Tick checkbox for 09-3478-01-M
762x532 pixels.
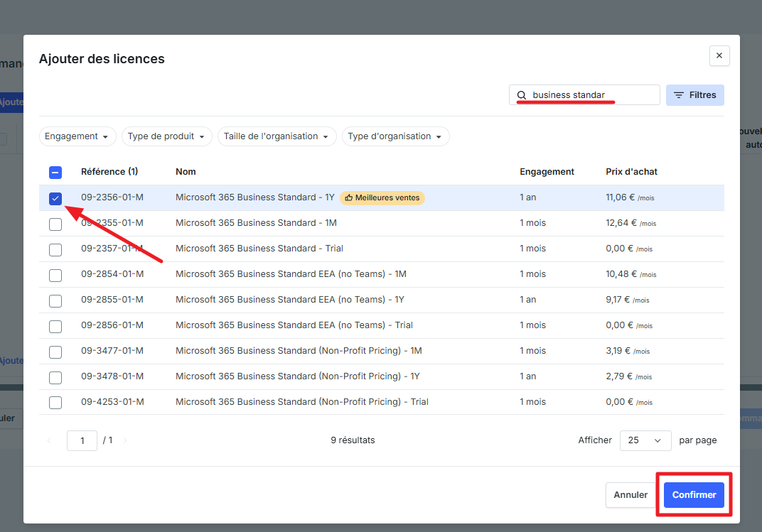55,378
